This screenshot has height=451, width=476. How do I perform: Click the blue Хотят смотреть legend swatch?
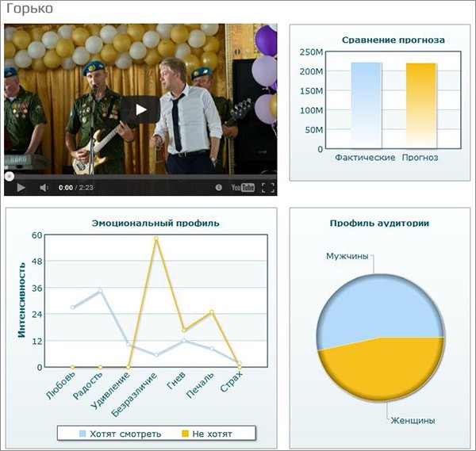[83, 434]
